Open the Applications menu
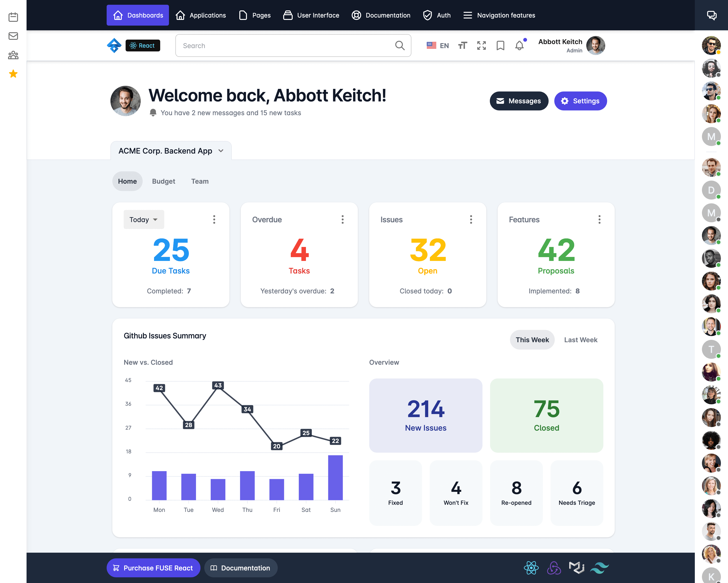Image resolution: width=728 pixels, height=583 pixels. (200, 15)
